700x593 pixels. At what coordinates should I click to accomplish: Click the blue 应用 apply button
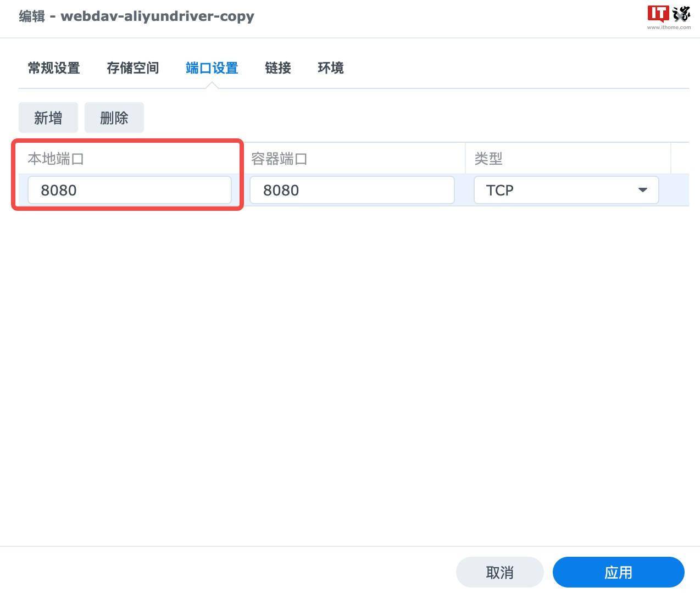coord(618,572)
